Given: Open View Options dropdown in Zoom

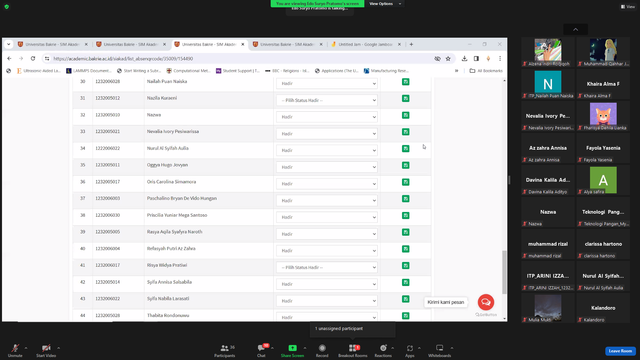Looking at the screenshot, I should tap(385, 4).
